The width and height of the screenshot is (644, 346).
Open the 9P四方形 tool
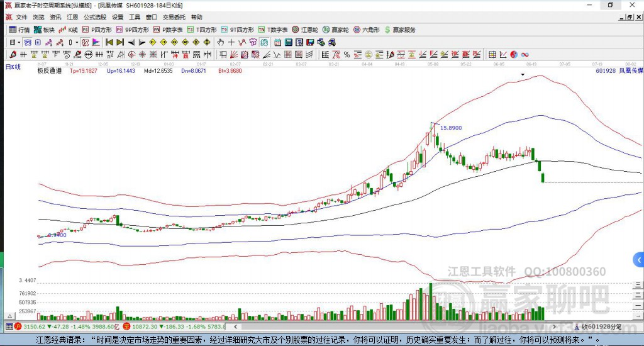(x=132, y=30)
